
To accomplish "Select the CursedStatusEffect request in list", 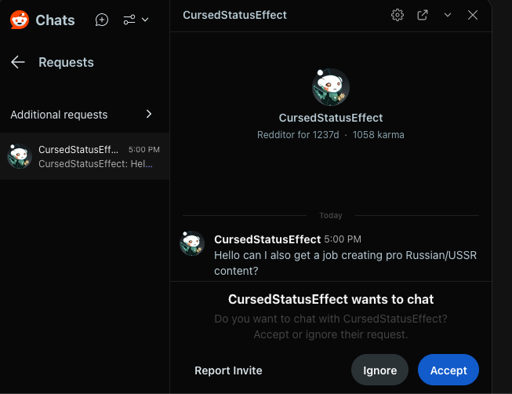I will pyautogui.click(x=85, y=156).
